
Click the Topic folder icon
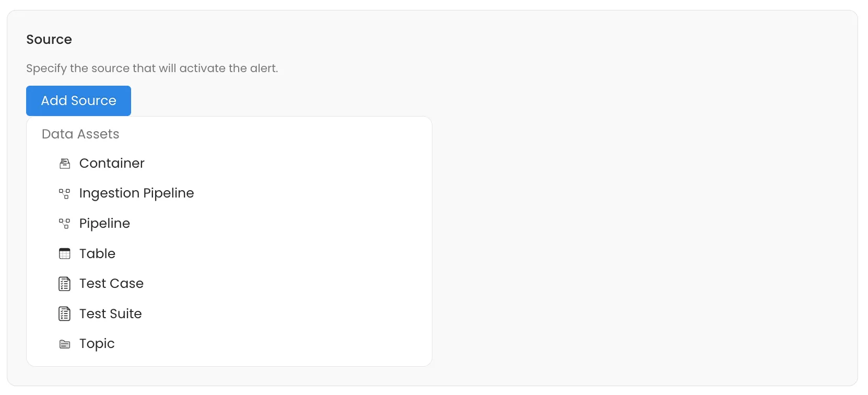65,344
